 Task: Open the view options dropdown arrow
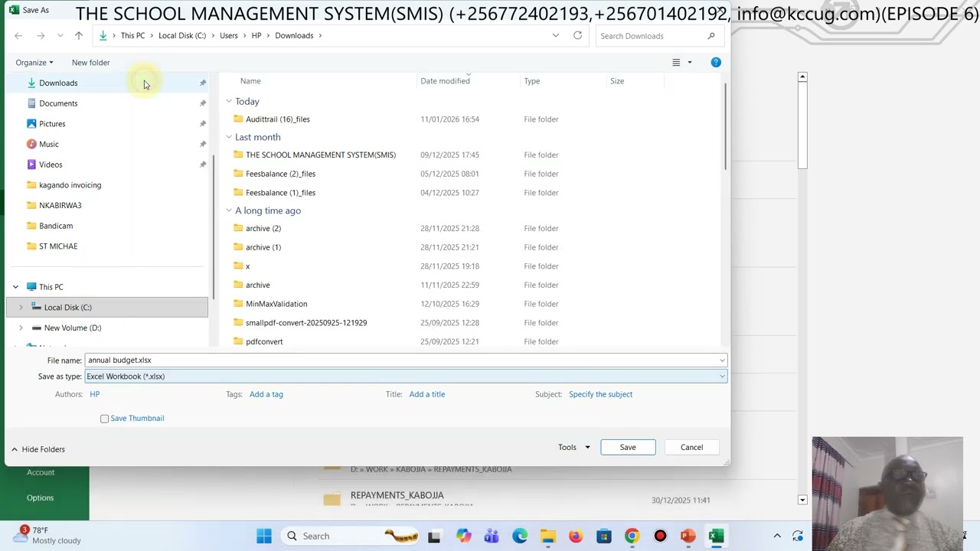tap(690, 62)
